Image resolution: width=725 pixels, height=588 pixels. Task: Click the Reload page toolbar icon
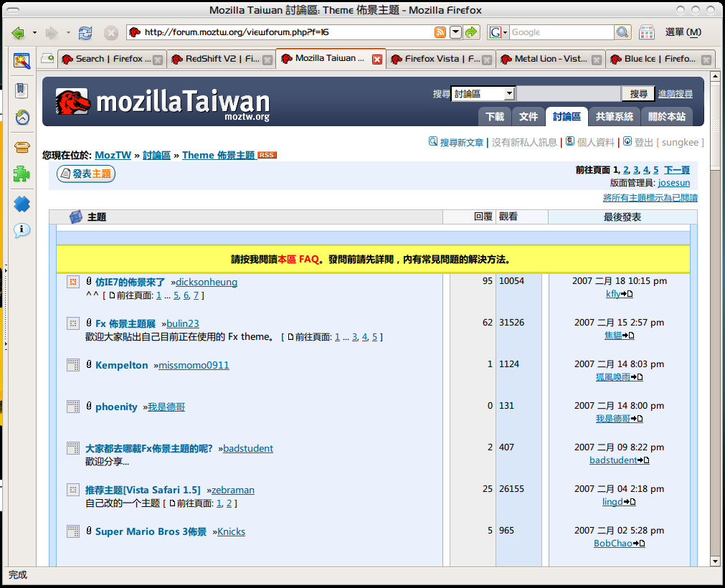[85, 33]
